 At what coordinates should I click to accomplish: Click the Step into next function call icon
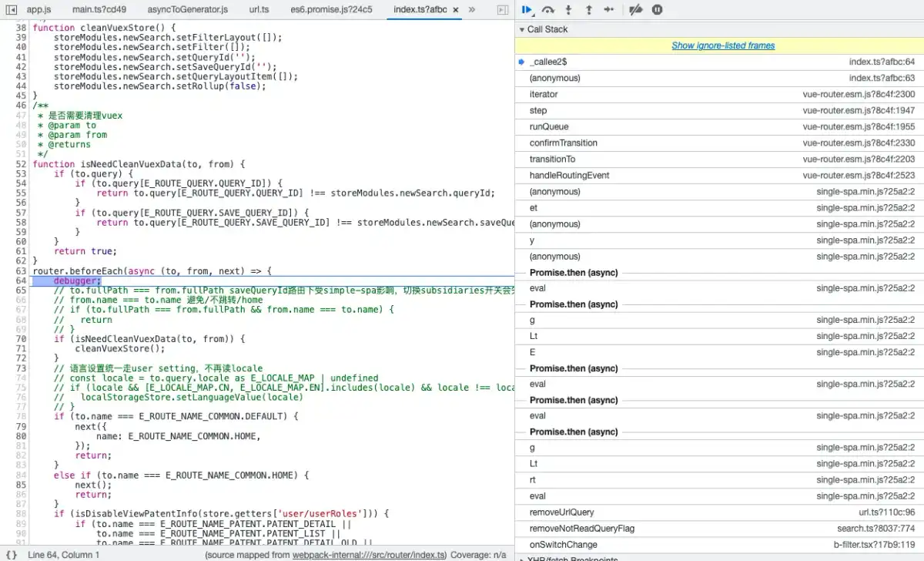click(568, 10)
